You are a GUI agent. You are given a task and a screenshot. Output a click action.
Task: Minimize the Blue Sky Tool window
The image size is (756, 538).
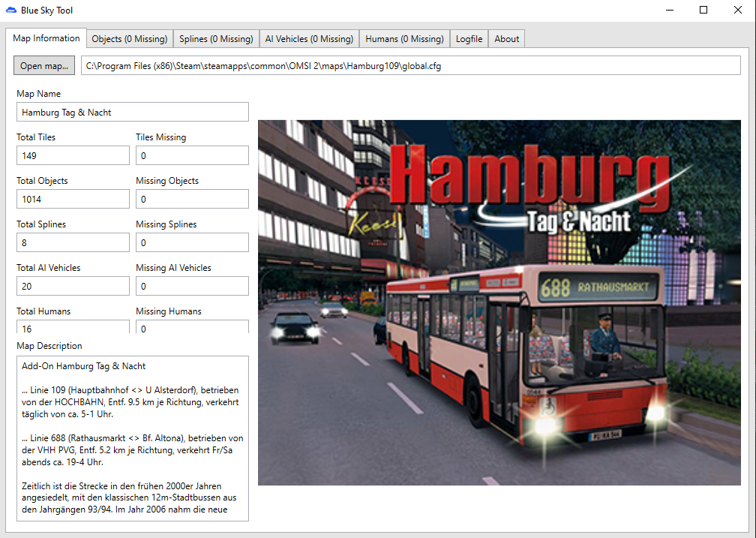click(x=669, y=11)
